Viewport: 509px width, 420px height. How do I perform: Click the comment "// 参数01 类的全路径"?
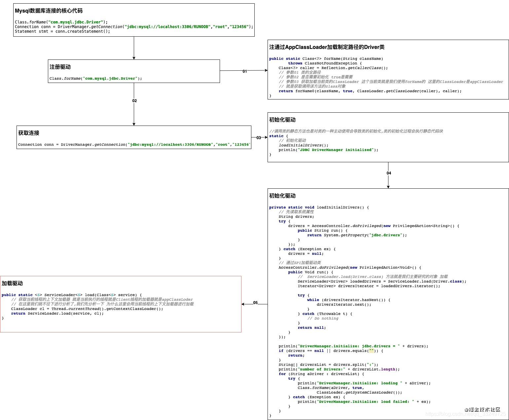tap(300, 72)
